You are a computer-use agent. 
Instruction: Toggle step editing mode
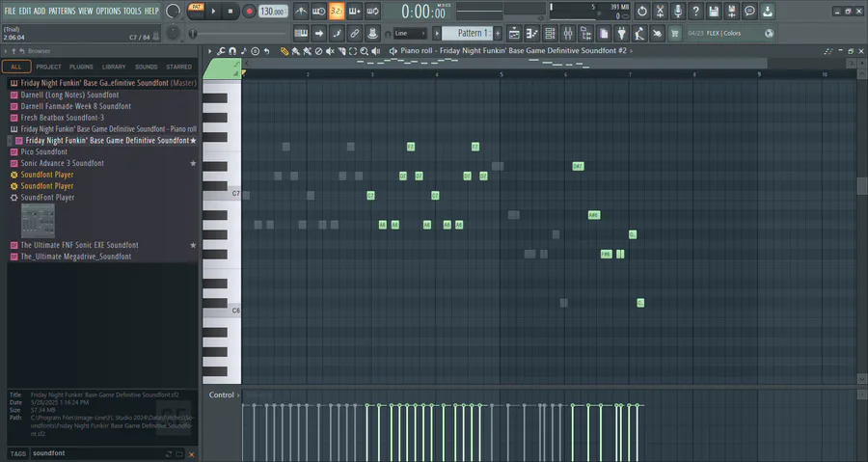tap(337, 33)
